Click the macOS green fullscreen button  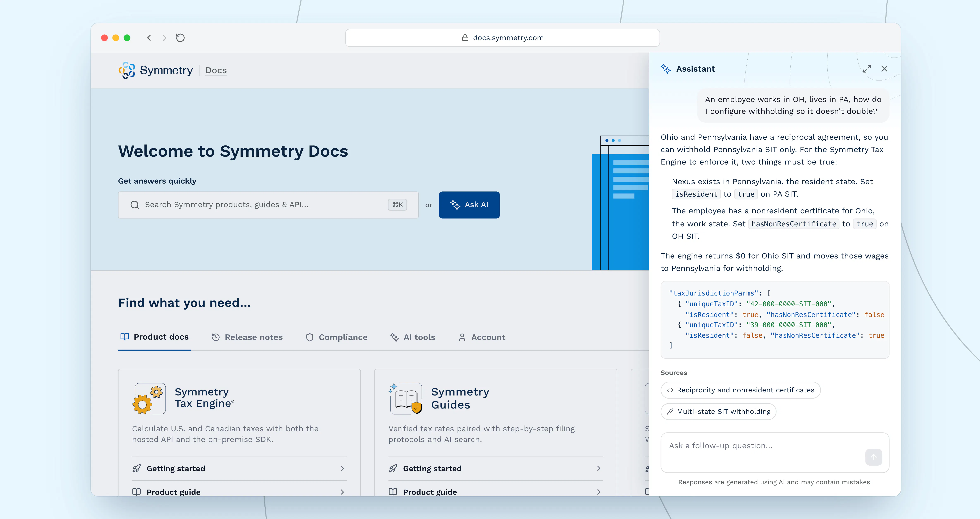pyautogui.click(x=127, y=38)
